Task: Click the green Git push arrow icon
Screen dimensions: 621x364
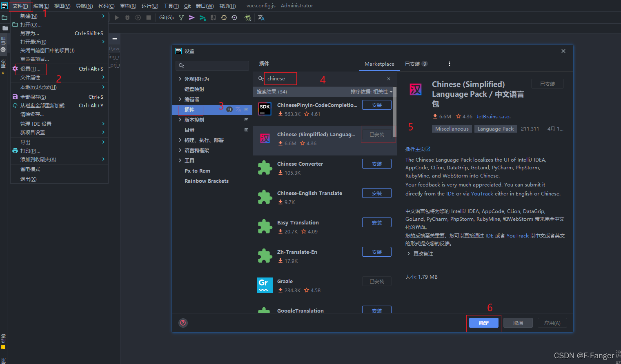Action: click(203, 18)
